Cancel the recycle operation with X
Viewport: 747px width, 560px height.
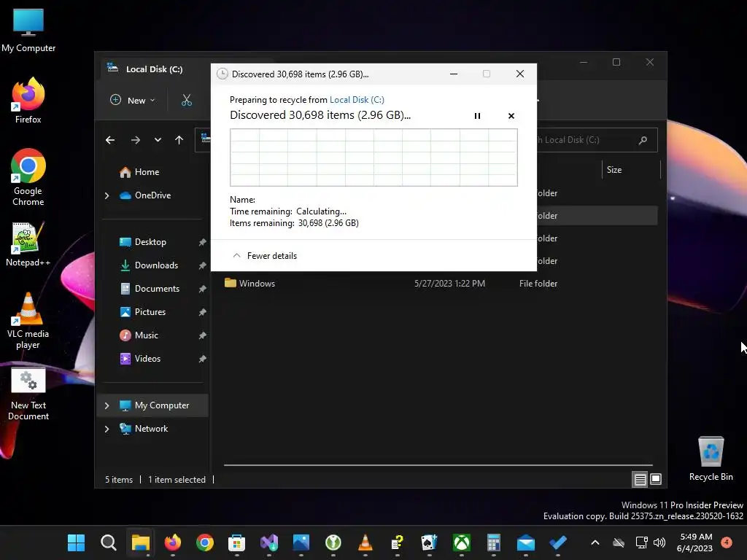click(x=511, y=116)
